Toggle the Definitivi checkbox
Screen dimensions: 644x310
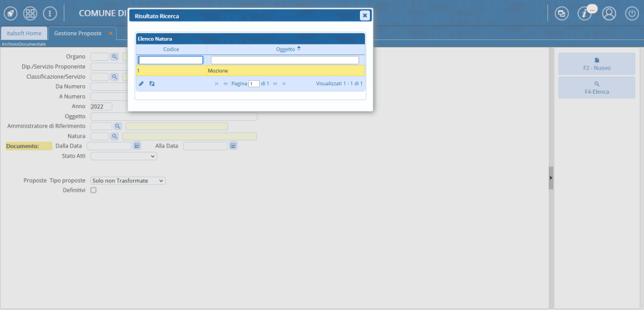[93, 190]
